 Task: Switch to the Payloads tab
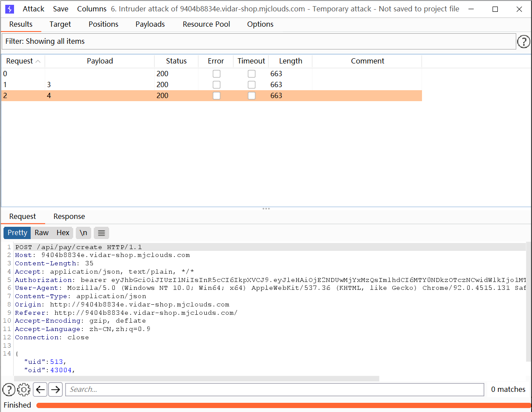(x=150, y=25)
